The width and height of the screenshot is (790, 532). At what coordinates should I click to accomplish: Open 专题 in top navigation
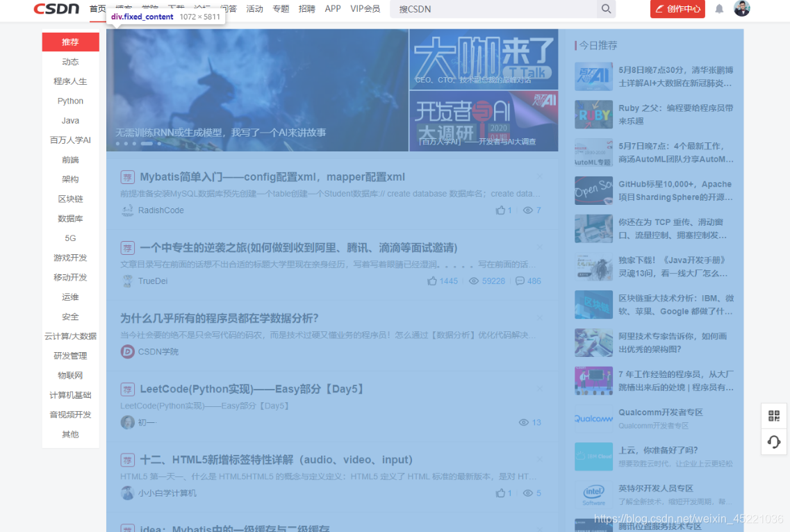click(281, 8)
